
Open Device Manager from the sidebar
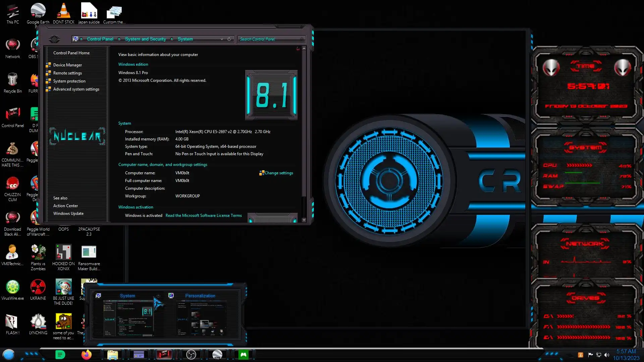pos(67,65)
